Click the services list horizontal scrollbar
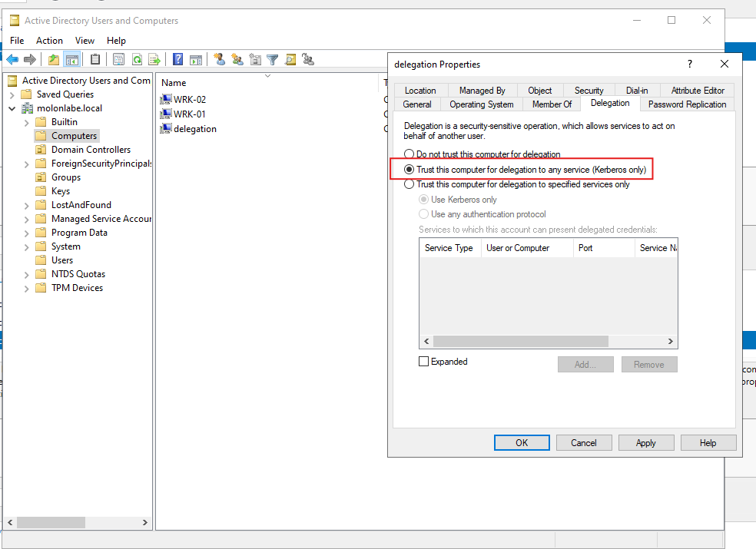Viewport: 756px width, 549px height. [520, 342]
